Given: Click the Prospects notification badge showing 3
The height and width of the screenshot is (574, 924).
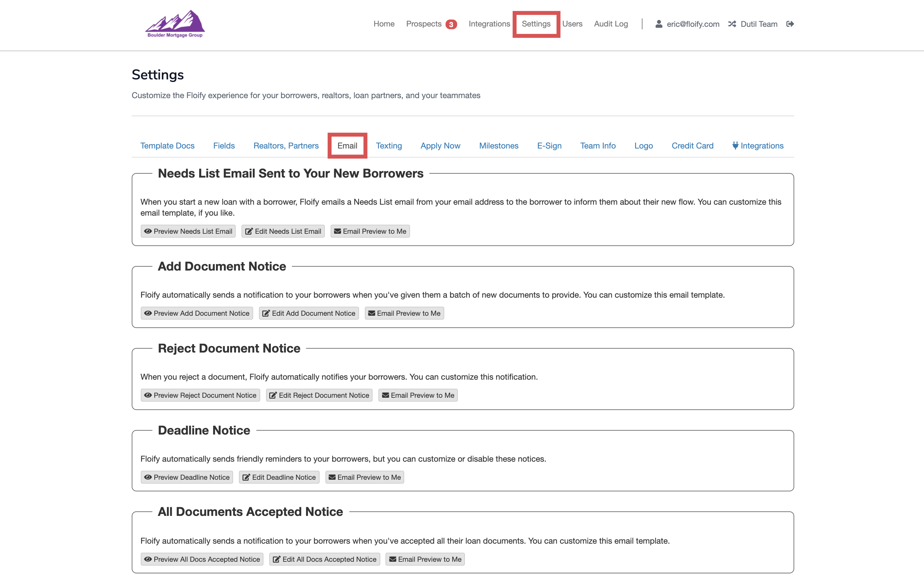Looking at the screenshot, I should (451, 25).
